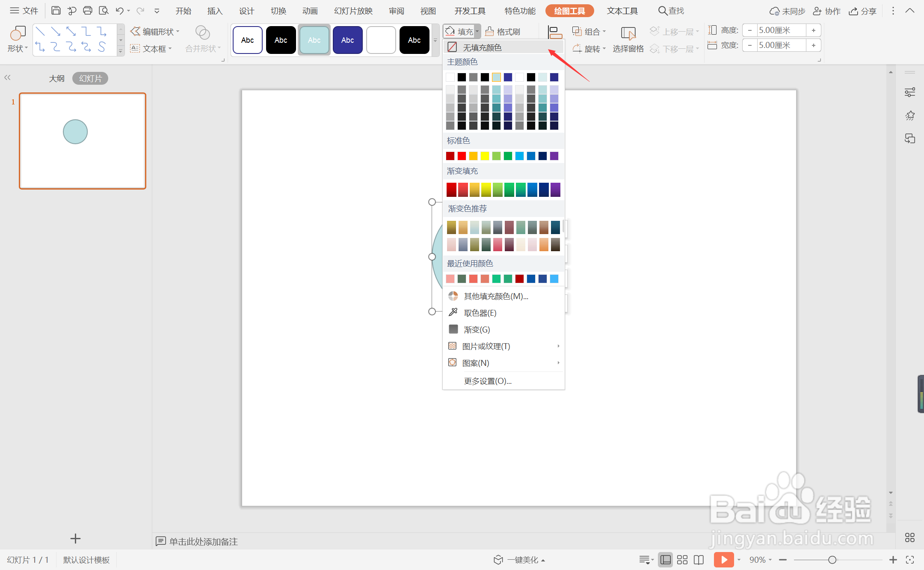Switch to outline panel tab
Viewport: 924px width, 570px height.
[56, 78]
